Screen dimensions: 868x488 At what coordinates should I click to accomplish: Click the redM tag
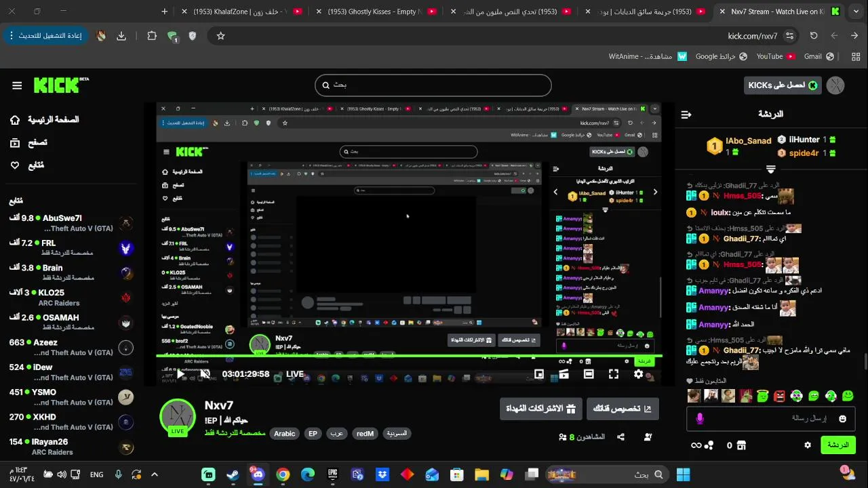[365, 434]
